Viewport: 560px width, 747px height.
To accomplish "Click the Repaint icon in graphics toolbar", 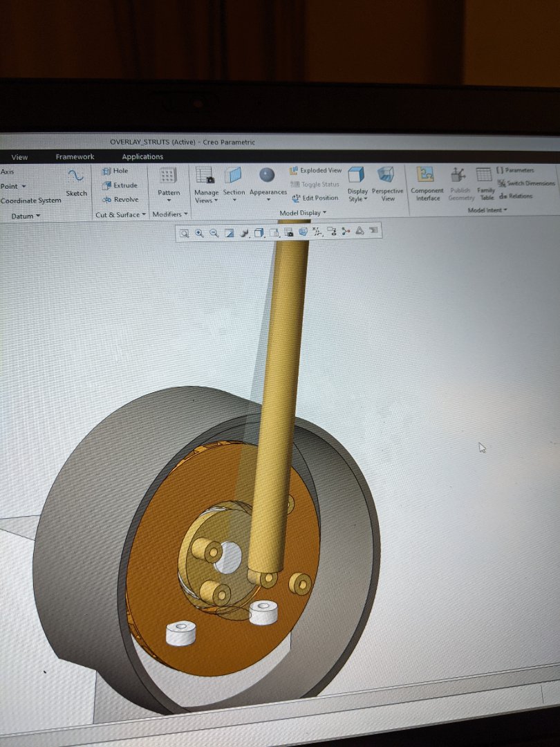I will point(229,233).
